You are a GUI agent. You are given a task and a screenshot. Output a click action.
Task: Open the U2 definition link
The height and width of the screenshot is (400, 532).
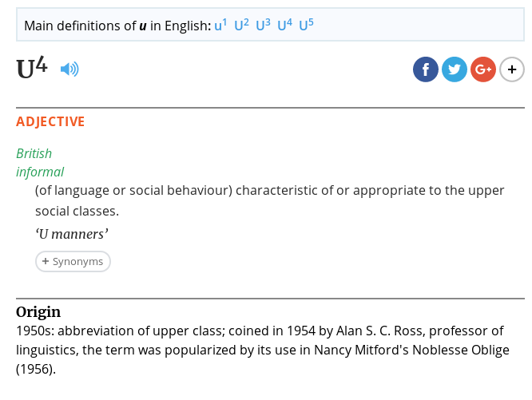[241, 26]
